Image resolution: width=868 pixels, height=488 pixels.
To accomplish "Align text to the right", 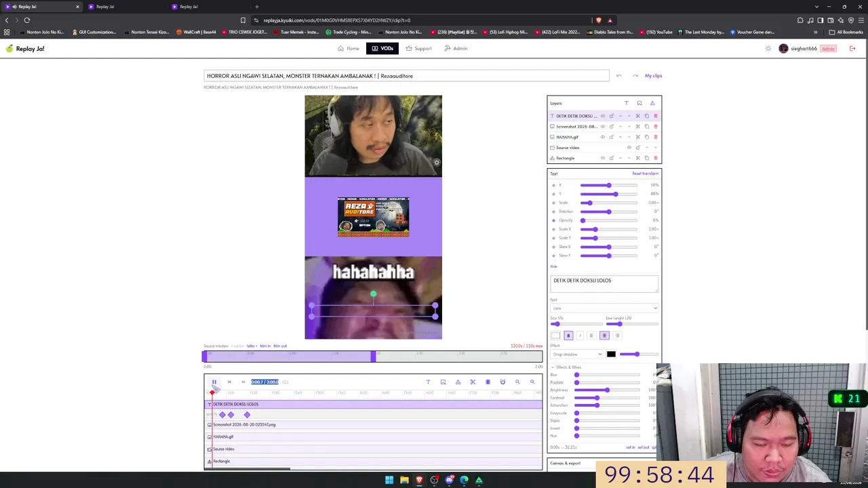I will pos(616,335).
